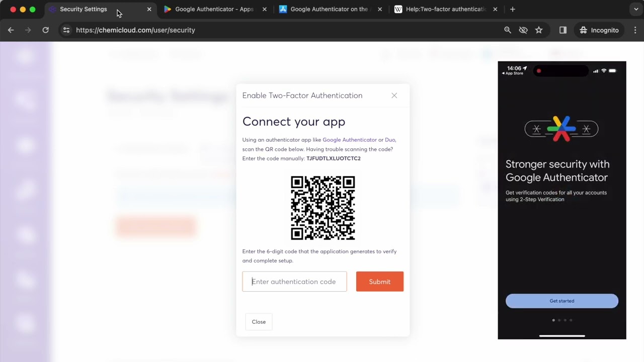
Task: Reload the current page
Action: pos(45,30)
